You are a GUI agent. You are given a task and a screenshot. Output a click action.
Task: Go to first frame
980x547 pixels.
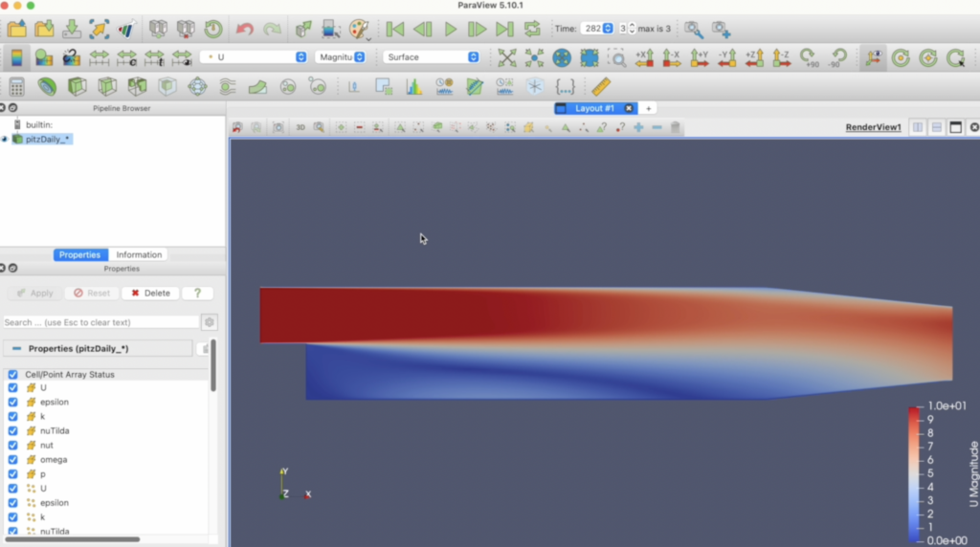tap(395, 29)
